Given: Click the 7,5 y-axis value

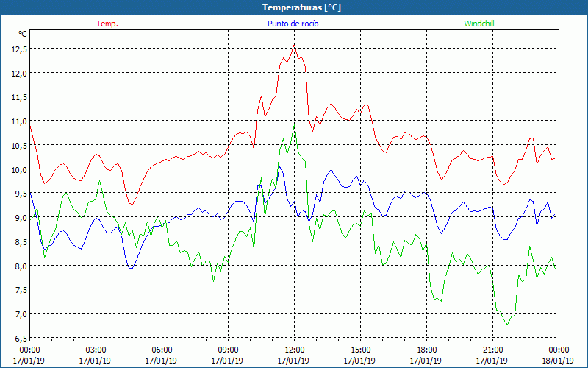Looking at the screenshot, I should pos(21,290).
